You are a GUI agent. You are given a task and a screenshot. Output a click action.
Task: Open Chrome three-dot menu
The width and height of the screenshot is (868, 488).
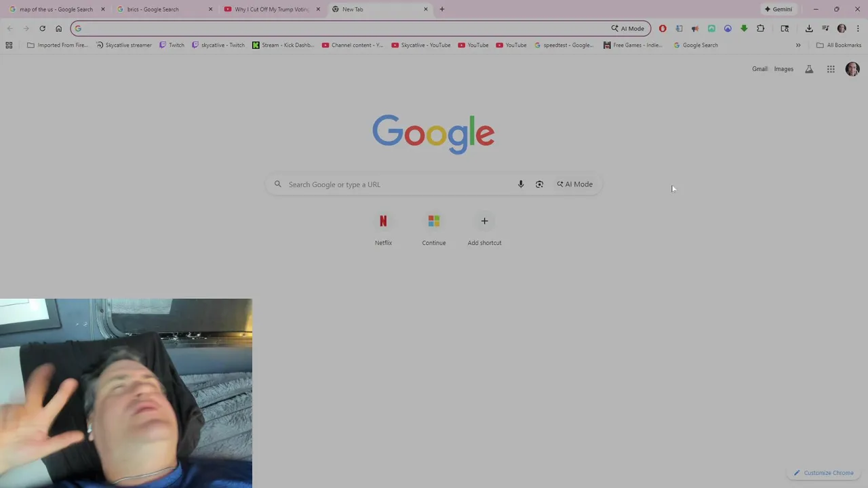(x=858, y=28)
